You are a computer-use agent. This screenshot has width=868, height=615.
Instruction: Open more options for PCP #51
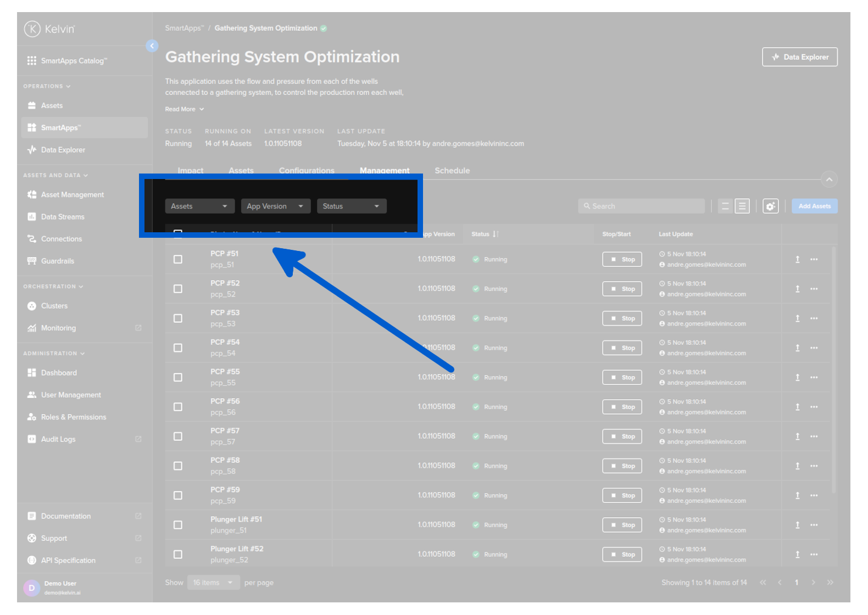point(814,259)
